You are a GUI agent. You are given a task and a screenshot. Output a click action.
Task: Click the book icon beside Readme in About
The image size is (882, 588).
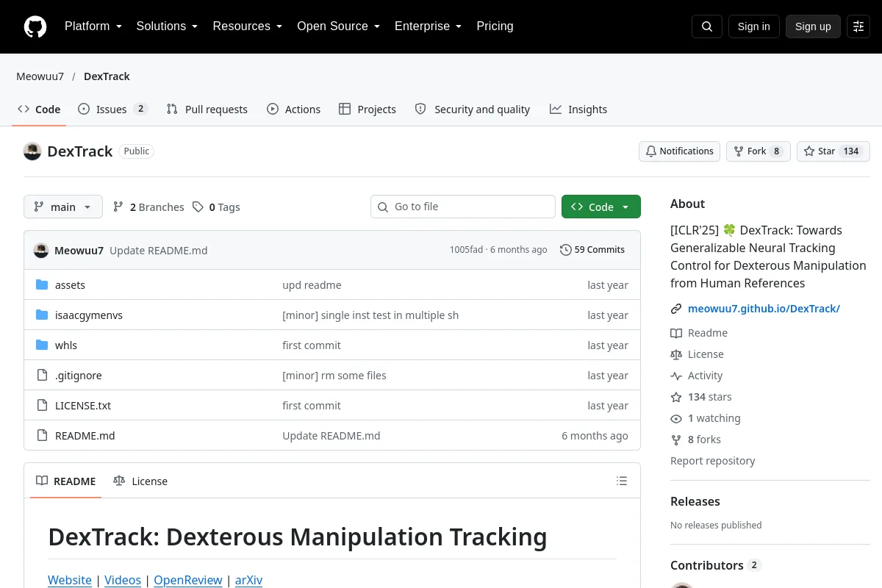coord(676,333)
